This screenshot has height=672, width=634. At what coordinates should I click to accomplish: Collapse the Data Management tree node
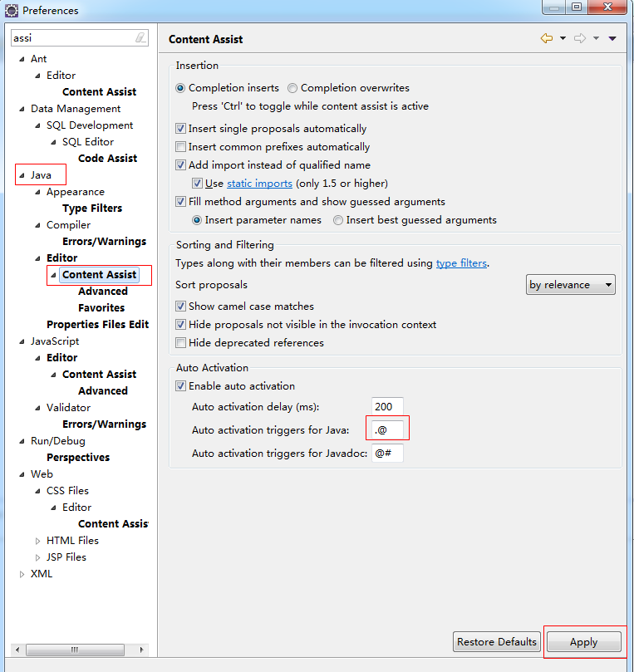22,109
